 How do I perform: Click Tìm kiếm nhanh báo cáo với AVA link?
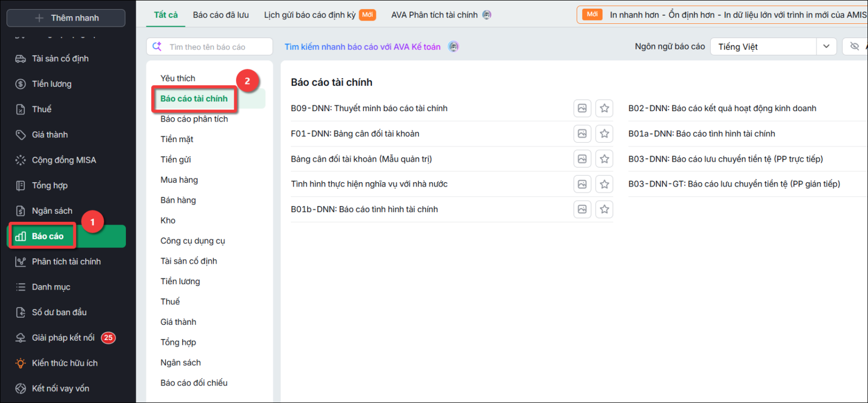362,47
